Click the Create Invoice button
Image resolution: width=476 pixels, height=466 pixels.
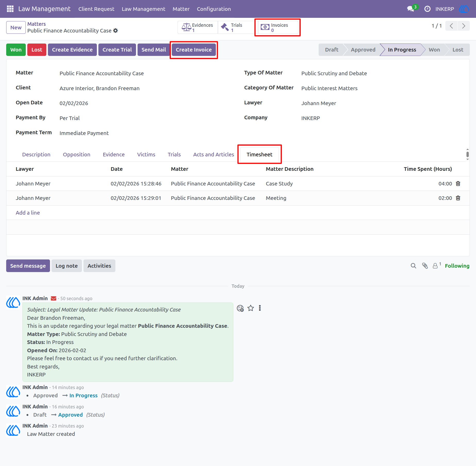pos(194,50)
